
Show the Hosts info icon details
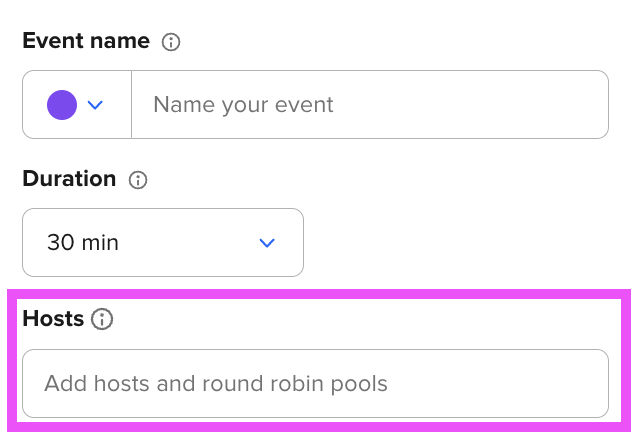pos(102,319)
